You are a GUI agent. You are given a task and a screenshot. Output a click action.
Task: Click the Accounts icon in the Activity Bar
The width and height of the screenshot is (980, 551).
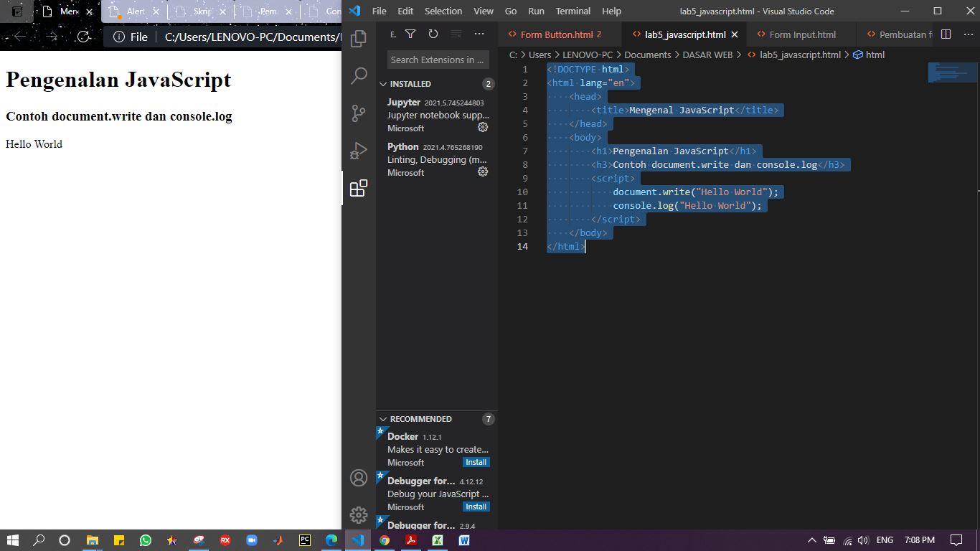point(358,477)
